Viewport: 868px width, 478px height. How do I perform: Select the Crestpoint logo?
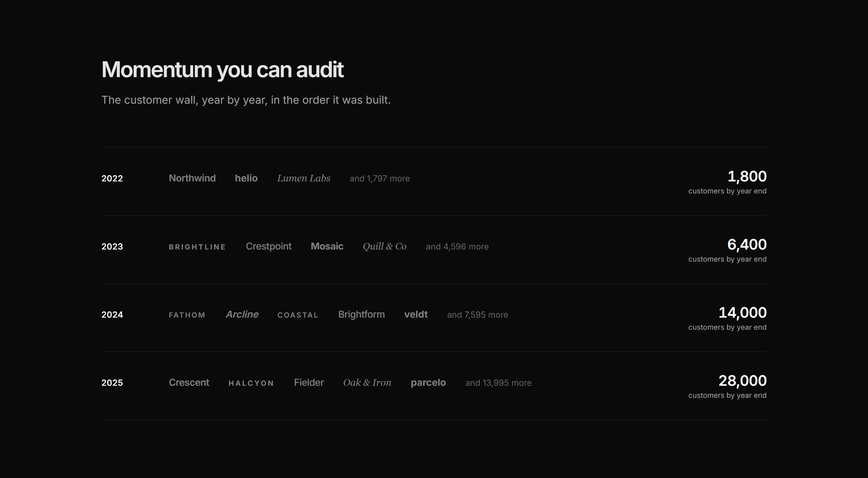(269, 246)
